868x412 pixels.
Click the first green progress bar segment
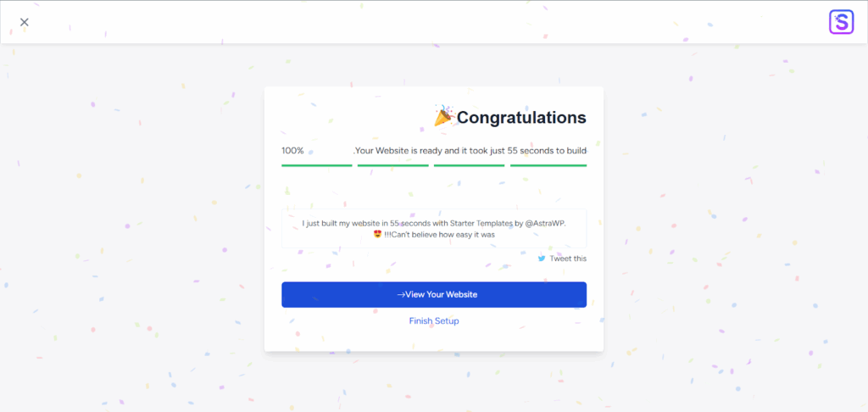pos(317,165)
